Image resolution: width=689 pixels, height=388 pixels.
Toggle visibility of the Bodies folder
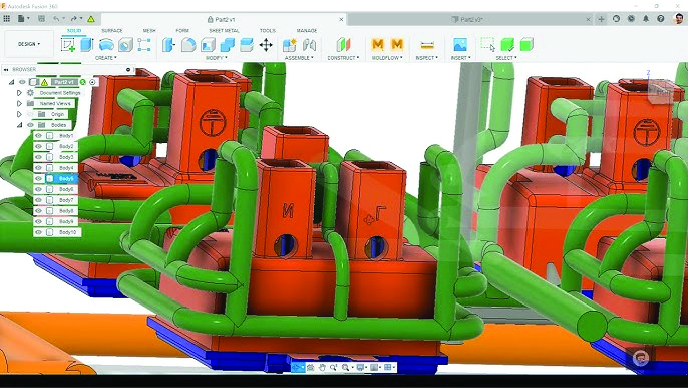(x=30, y=125)
